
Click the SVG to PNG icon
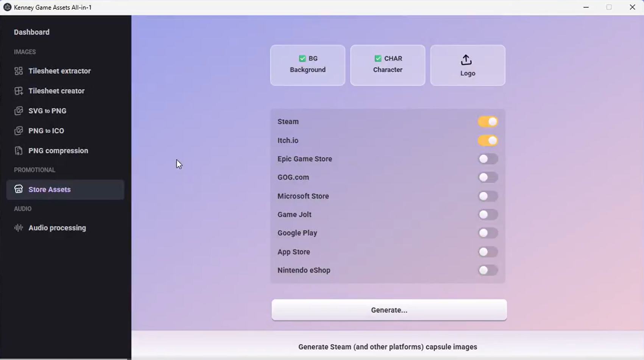click(19, 111)
